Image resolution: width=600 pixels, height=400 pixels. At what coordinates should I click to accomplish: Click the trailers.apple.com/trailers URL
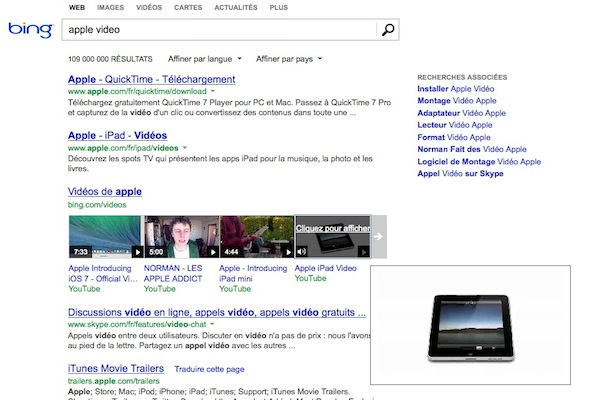click(114, 381)
